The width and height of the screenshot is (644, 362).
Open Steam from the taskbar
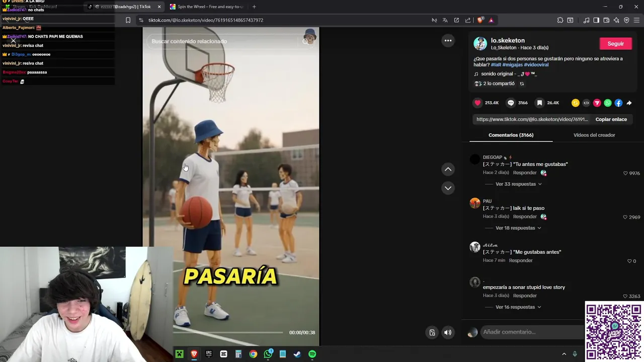[297, 354]
